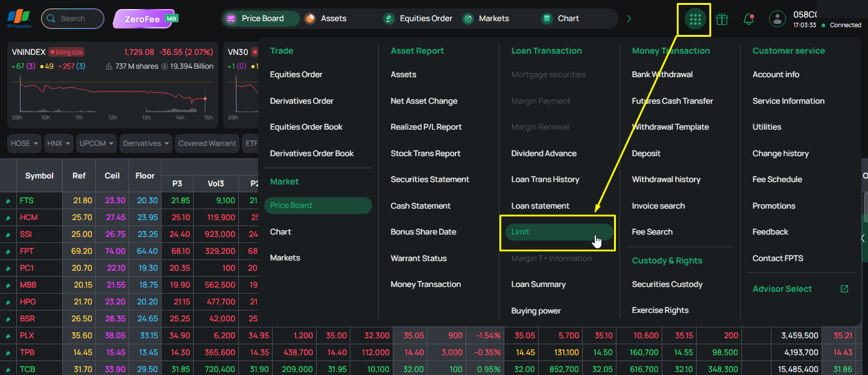
Task: Open Equities Order in Trade menu
Action: pyautogui.click(x=296, y=75)
